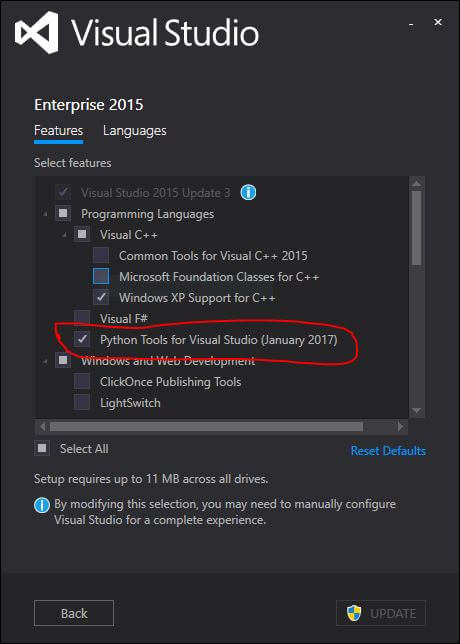Check Microsoft Foundation Classes for C++
Screen dimensions: 460x644
(x=101, y=276)
